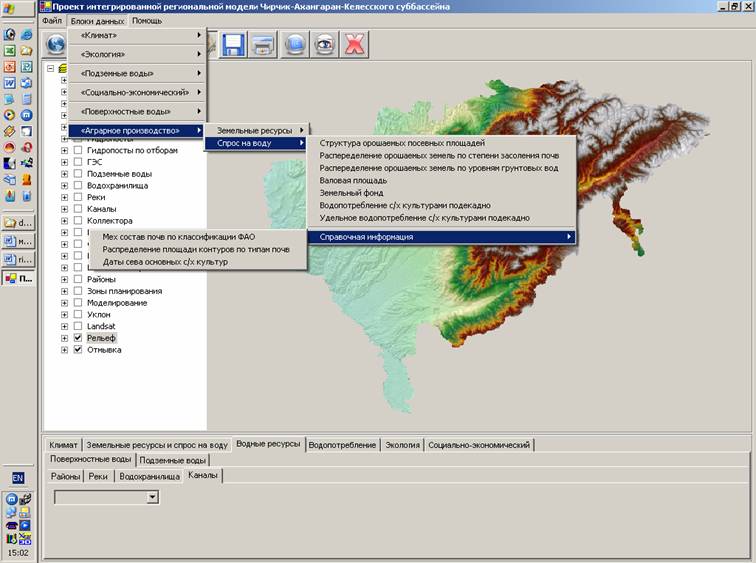This screenshot has width=756, height=563.
Task: Open the Подземные воды sub-tab
Action: tap(173, 460)
